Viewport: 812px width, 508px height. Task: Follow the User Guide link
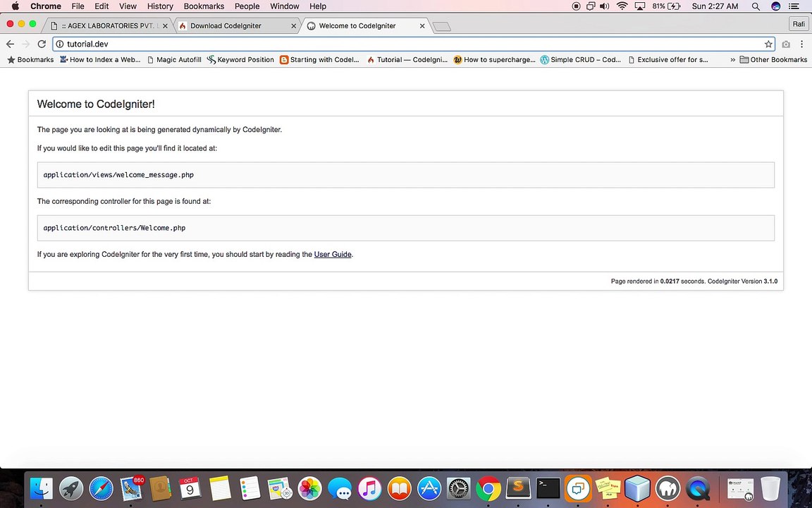(x=333, y=255)
